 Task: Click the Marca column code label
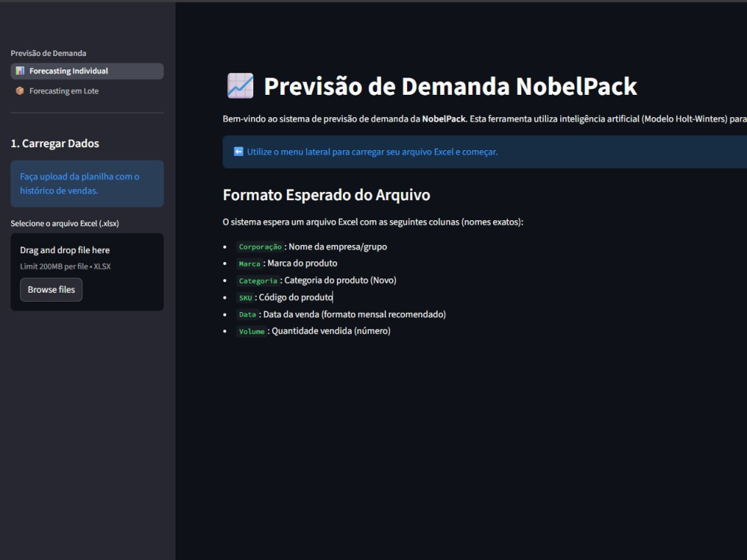[x=249, y=264]
